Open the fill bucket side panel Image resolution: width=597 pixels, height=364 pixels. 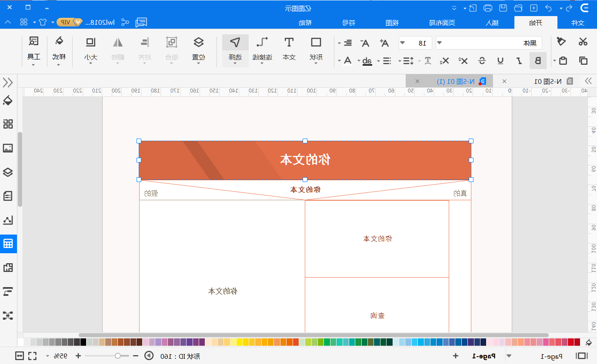[x=8, y=101]
